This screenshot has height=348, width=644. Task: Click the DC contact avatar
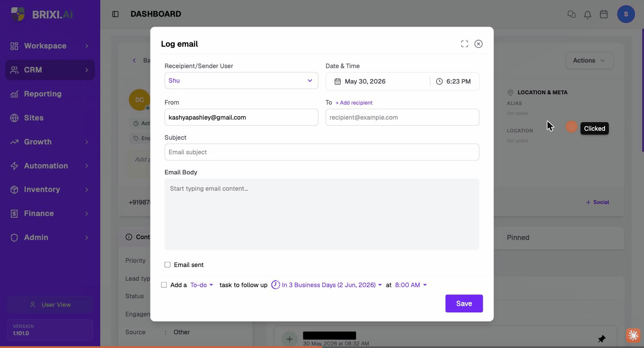[x=140, y=100]
